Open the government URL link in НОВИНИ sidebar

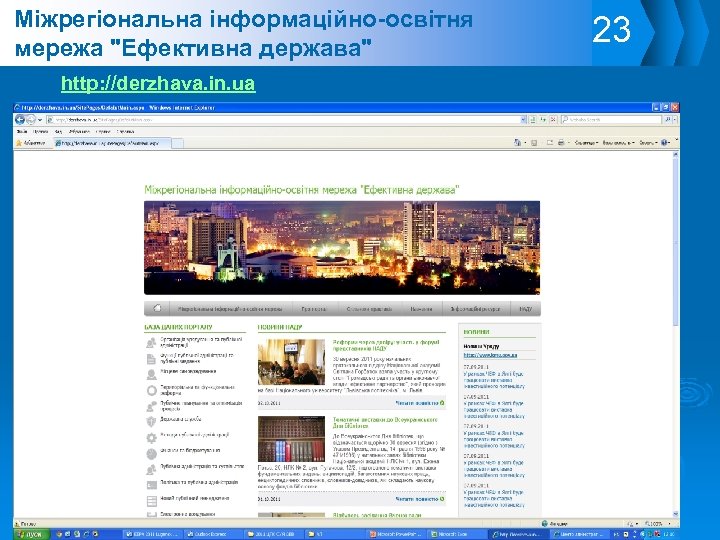click(490, 355)
